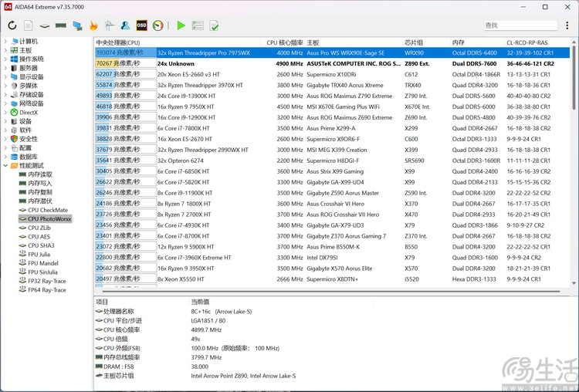Expand the DirectX tree node
579x392 pixels.
pyautogui.click(x=5, y=112)
